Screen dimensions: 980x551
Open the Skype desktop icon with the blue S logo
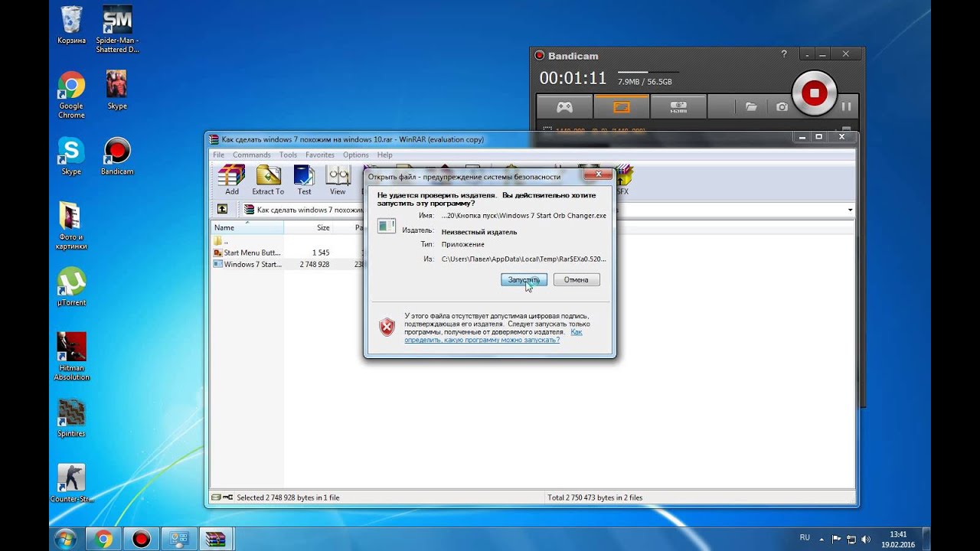pos(71,155)
